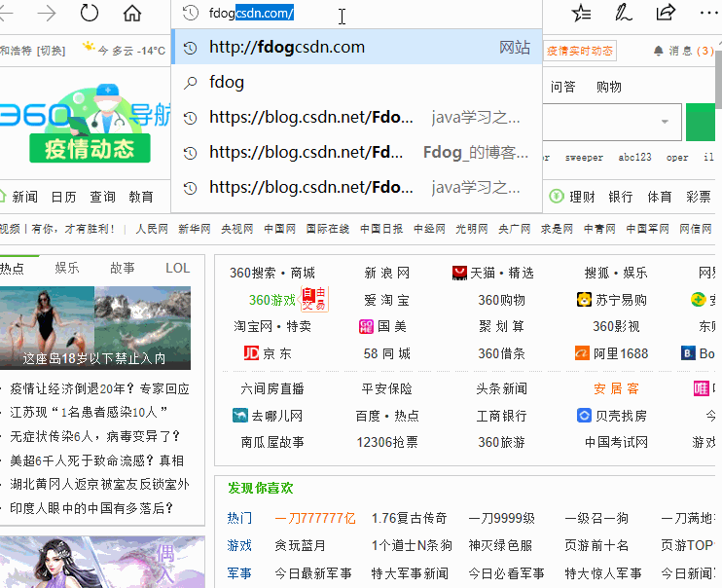The height and width of the screenshot is (588, 722).
Task: Open the 购物 search tab
Action: click(609, 87)
